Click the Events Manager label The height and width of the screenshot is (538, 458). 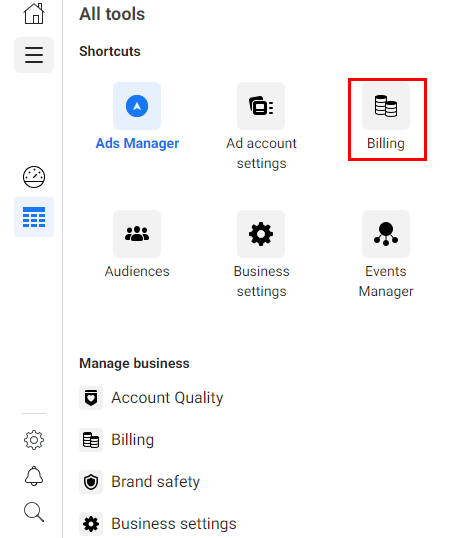[386, 281]
